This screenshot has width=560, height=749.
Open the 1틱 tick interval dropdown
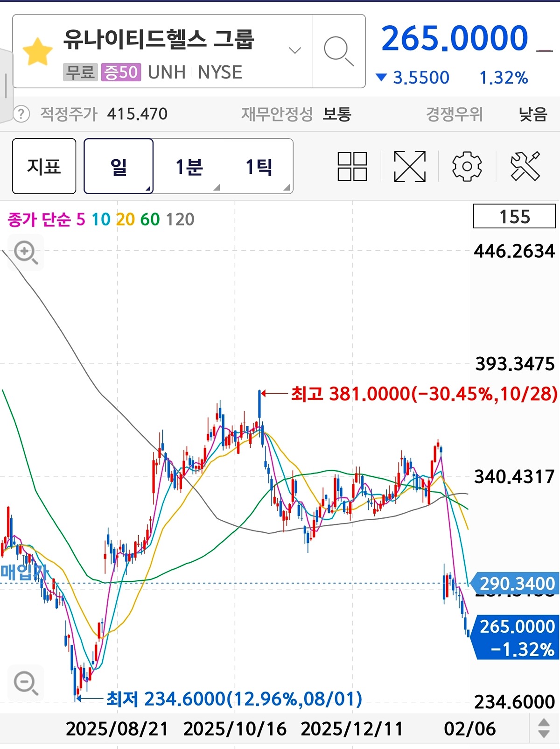coord(259,166)
